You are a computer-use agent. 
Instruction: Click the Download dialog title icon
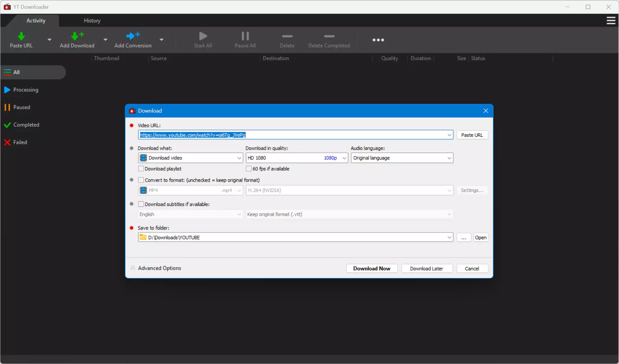[x=132, y=111]
